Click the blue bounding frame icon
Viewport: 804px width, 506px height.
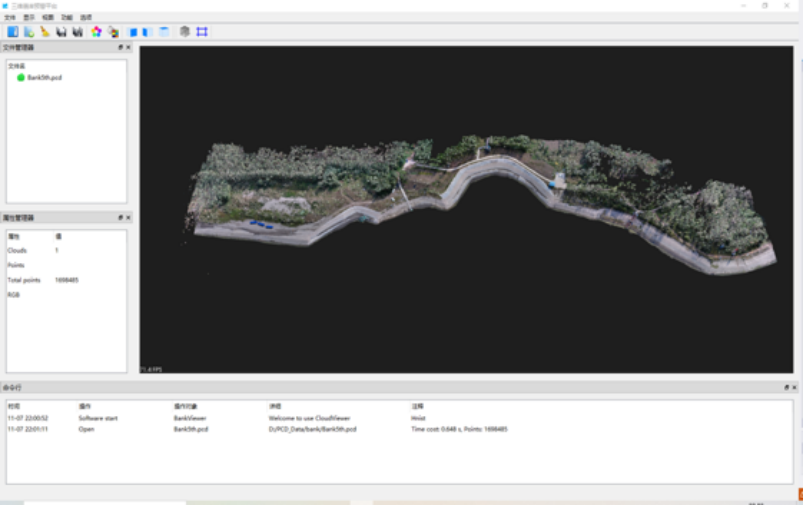[x=202, y=32]
